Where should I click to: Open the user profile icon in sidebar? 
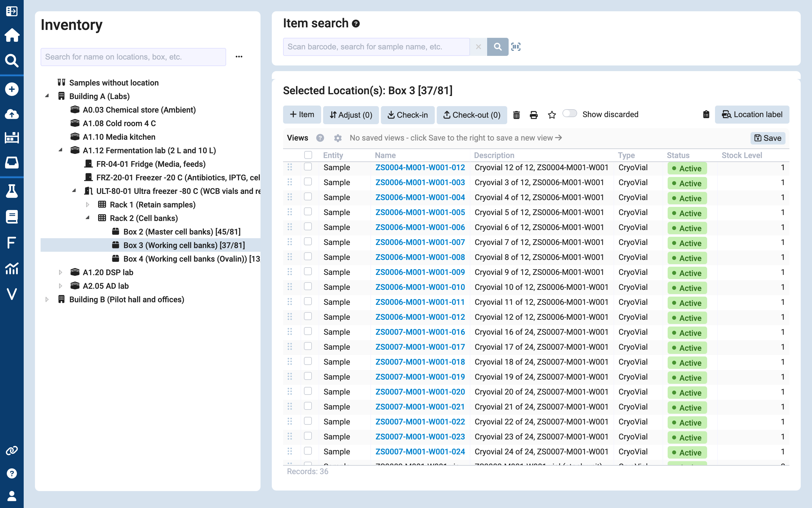[12, 496]
